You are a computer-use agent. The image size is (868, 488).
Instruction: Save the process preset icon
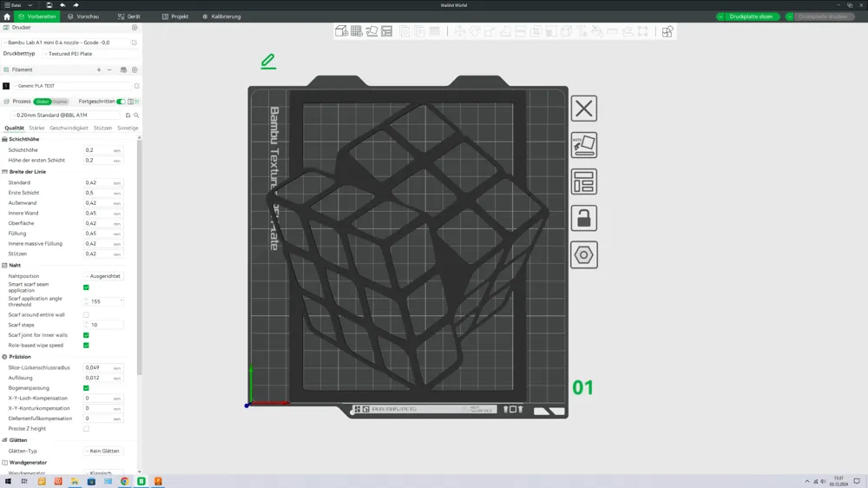[x=128, y=115]
